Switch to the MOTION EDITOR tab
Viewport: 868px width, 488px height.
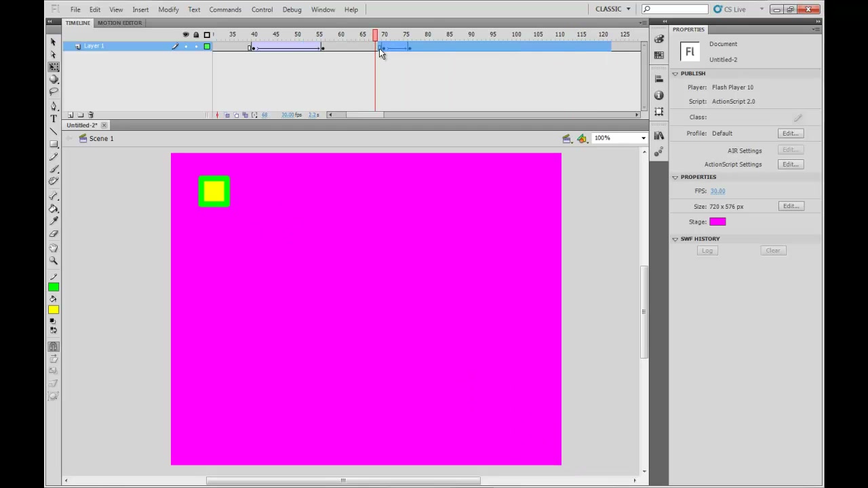[x=119, y=23]
